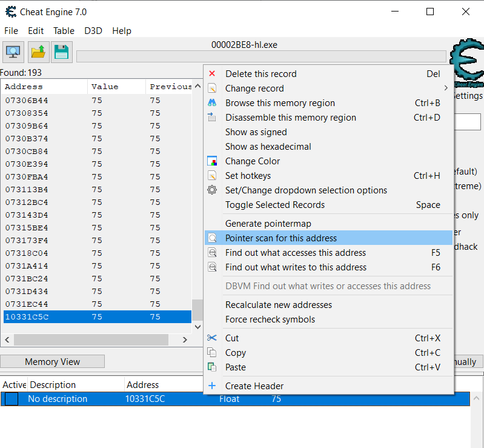Click the Description column header

pyautogui.click(x=76, y=385)
